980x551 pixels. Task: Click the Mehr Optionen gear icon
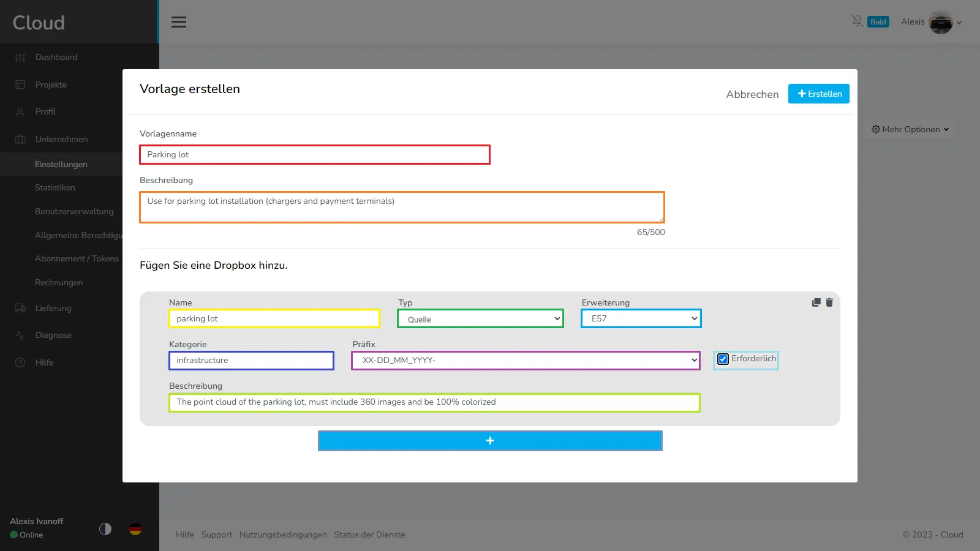876,129
